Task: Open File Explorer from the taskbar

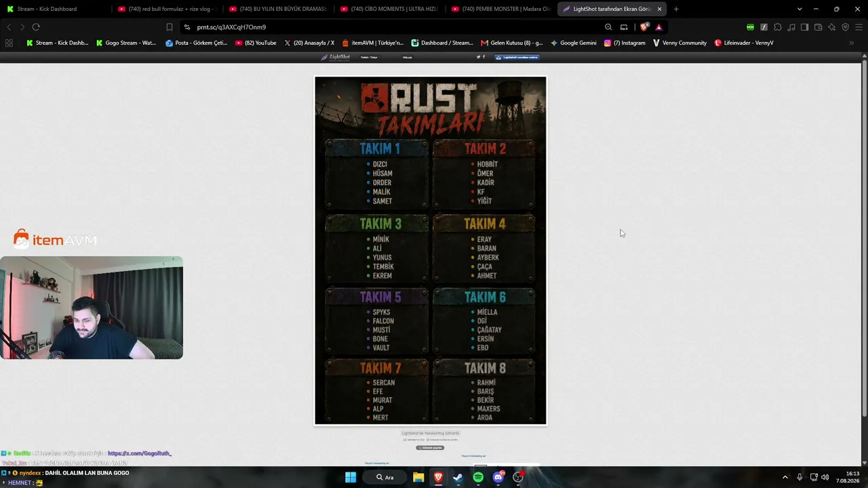Action: point(418,477)
